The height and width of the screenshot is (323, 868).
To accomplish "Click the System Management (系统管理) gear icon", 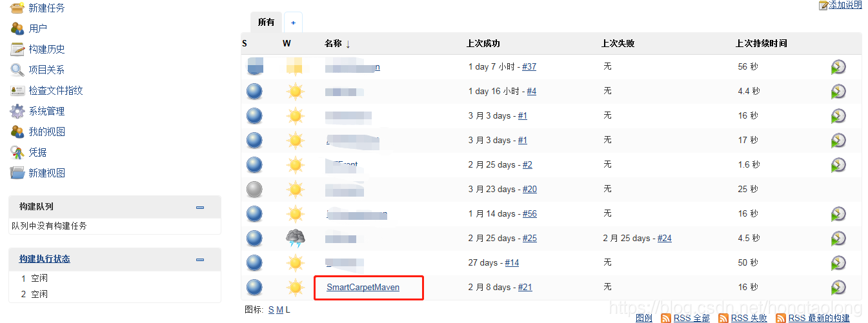I will click(17, 111).
